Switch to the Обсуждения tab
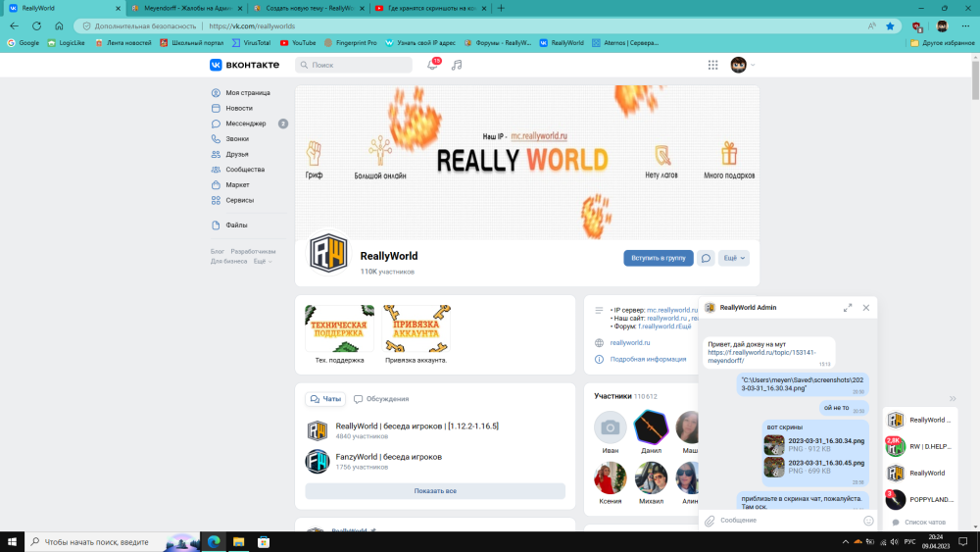This screenshot has width=980, height=552. tap(381, 399)
